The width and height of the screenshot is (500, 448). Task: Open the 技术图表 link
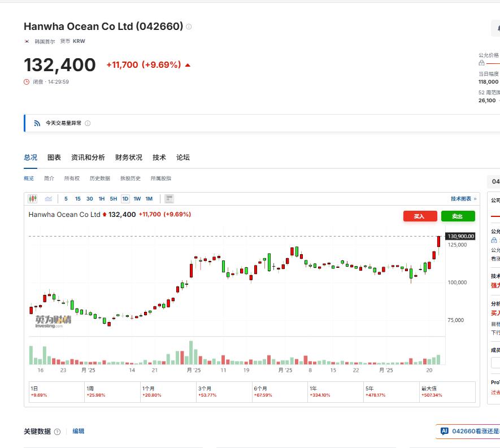[463, 199]
